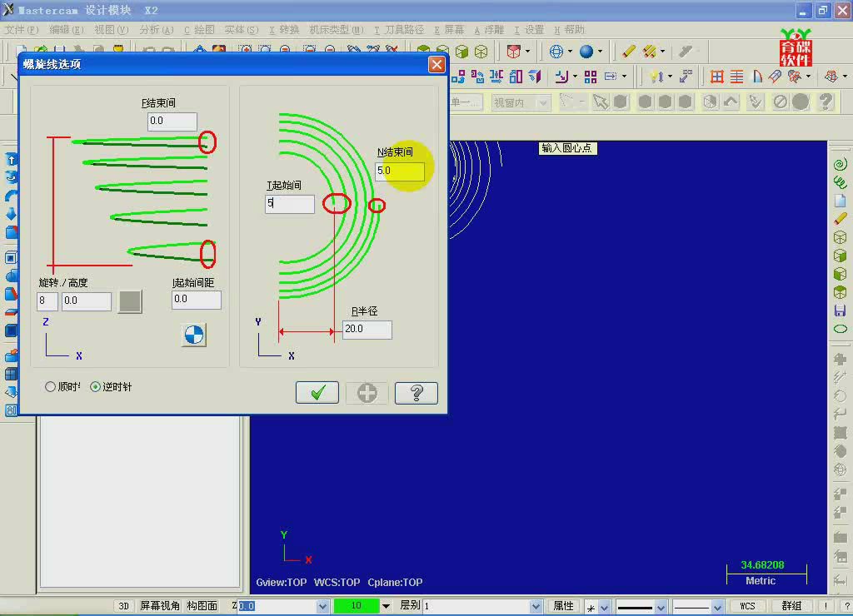Screen dimensions: 853x616
Task: Click the blue up-arrow icon in left toolbar
Action: 11,160
